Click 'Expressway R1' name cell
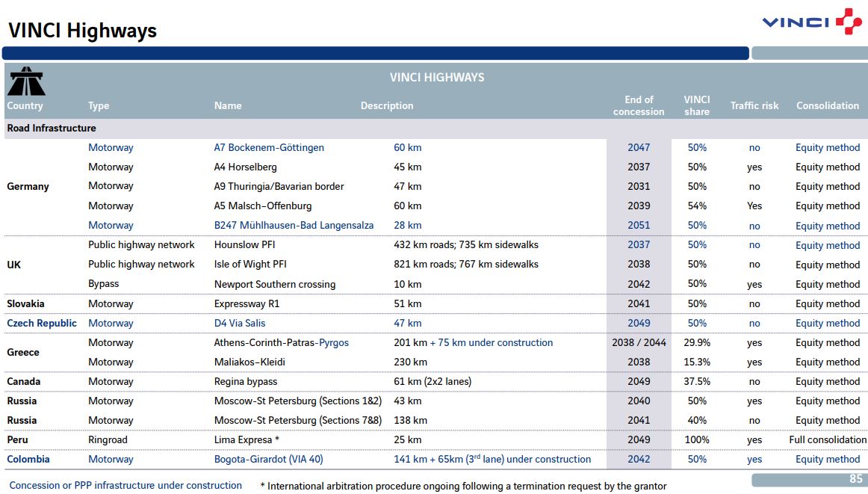The image size is (868, 494). coord(247,303)
